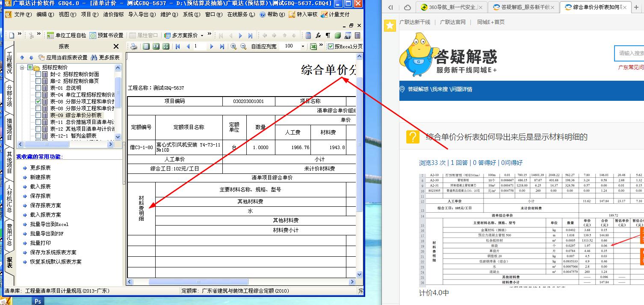Click the export to Excel icon
The height and width of the screenshot is (305, 644).
(313, 46)
